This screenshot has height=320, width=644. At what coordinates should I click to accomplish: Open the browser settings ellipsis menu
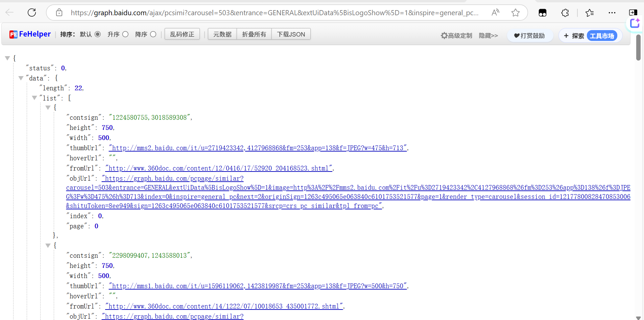pyautogui.click(x=612, y=13)
